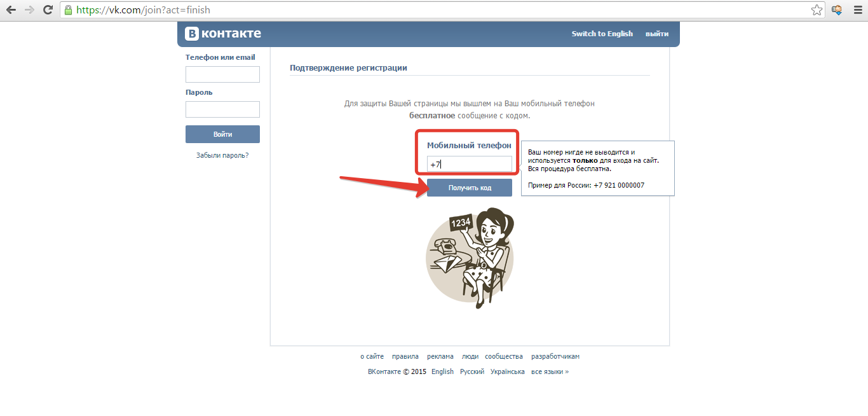Click the browser forward arrow icon
Image resolution: width=868 pixels, height=416 pixels.
(29, 10)
